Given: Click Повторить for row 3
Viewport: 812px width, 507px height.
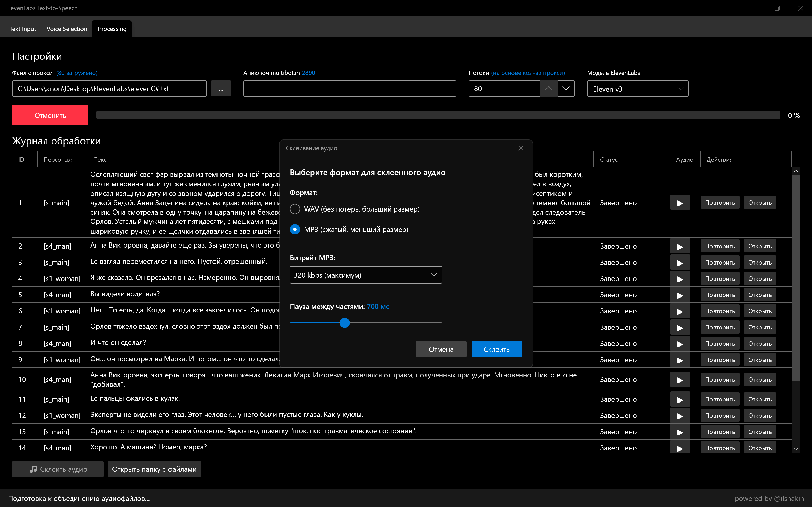Looking at the screenshot, I should 720,263.
